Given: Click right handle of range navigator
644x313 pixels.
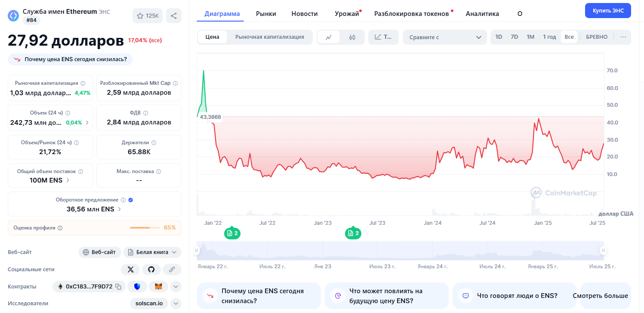Looking at the screenshot, I should 603,250.
